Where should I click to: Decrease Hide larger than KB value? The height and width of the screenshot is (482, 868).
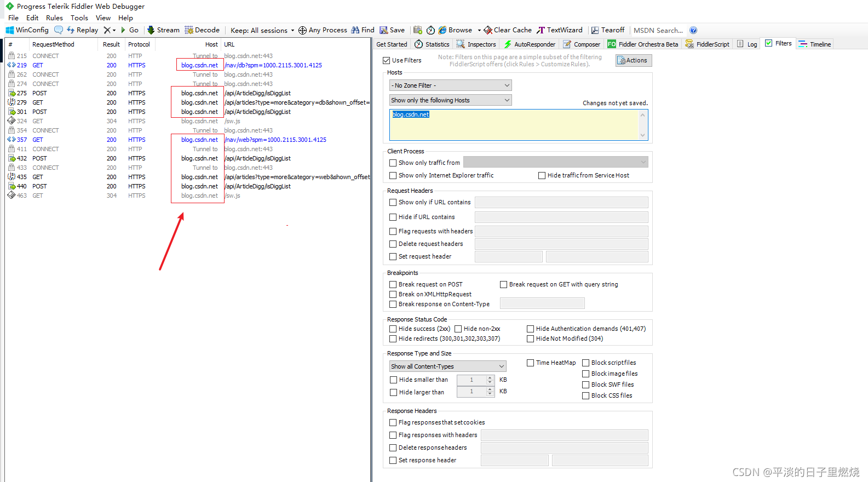pyautogui.click(x=490, y=394)
